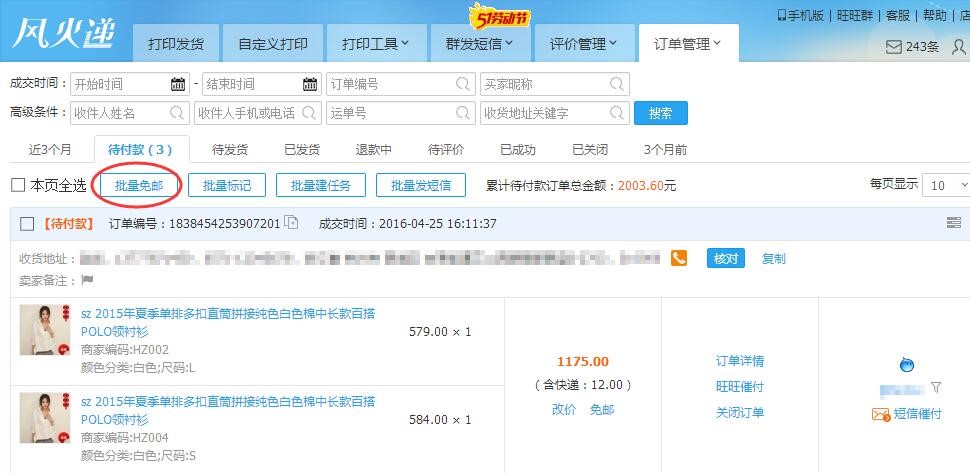Click the 风火递 logo

64,32
